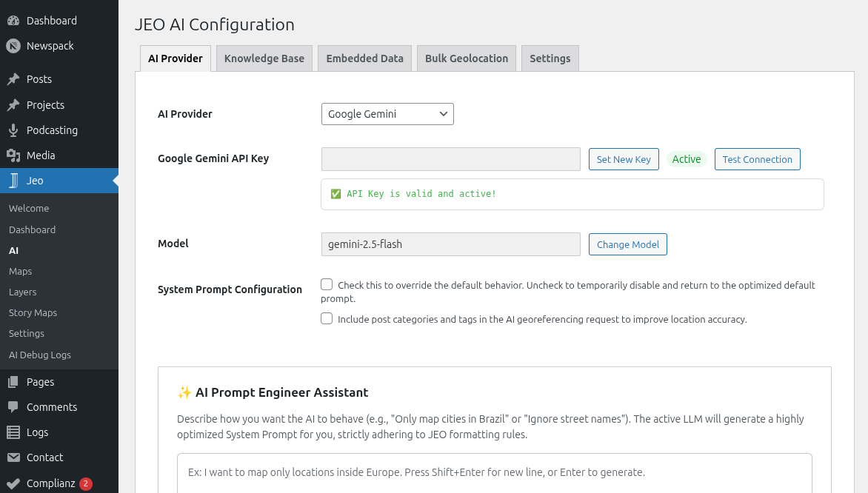Click the Posts pushpin icon
The image size is (868, 493).
pos(13,79)
